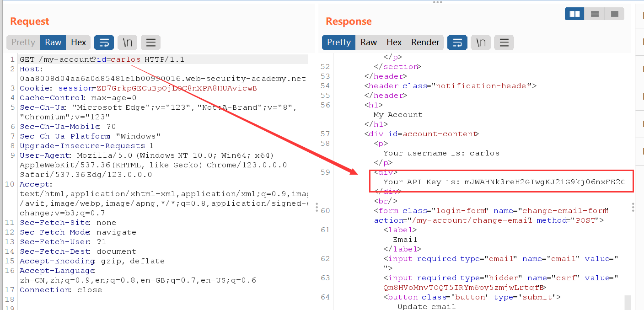Show non-printable characters in Response panel
Screen dimensions: 644x310
pos(480,43)
